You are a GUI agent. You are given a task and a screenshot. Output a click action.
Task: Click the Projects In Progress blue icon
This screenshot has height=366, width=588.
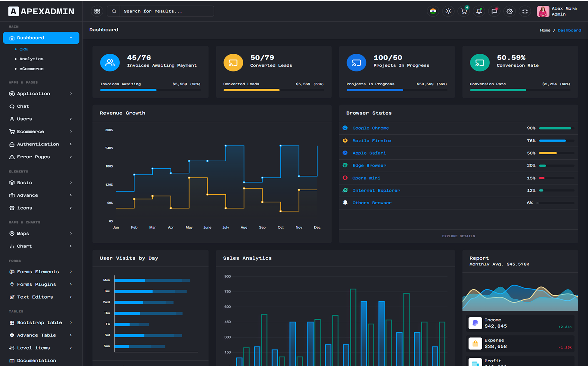[x=356, y=63]
